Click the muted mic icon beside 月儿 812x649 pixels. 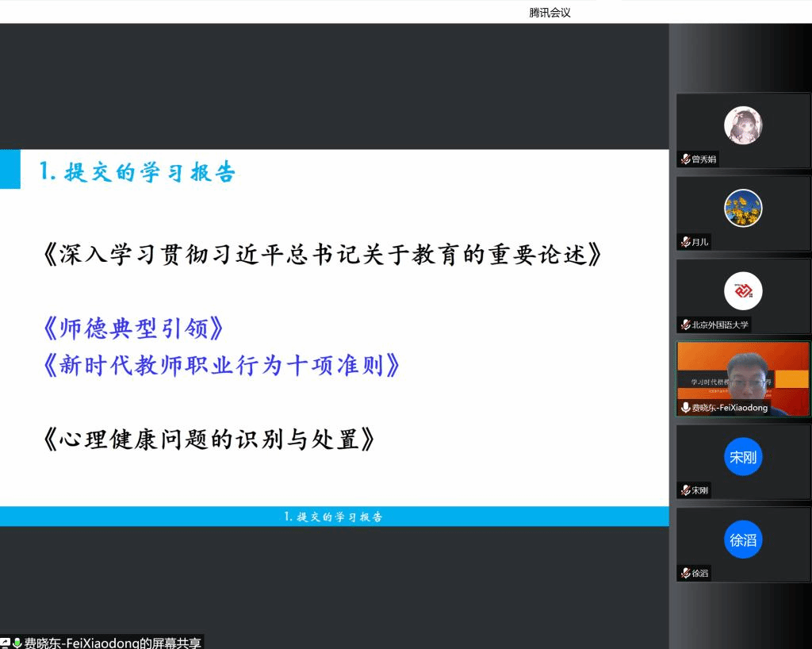point(685,242)
